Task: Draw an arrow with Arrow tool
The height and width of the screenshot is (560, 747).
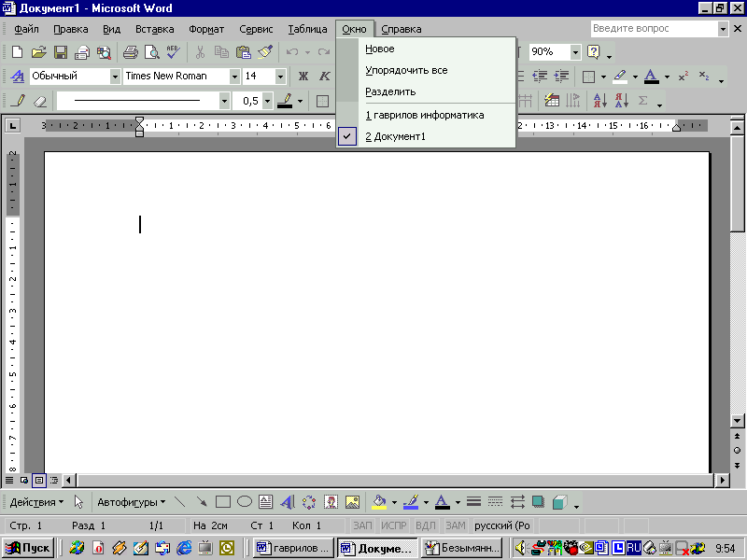Action: point(201,502)
